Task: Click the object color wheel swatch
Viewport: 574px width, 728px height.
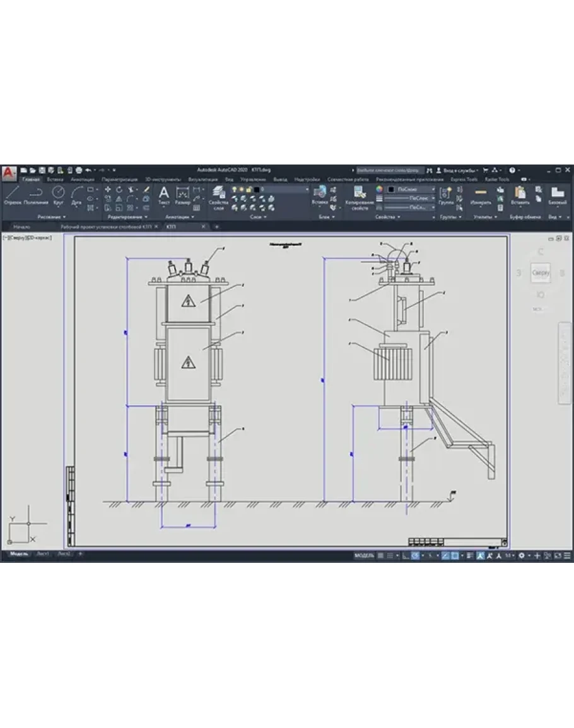Action: pos(379,189)
